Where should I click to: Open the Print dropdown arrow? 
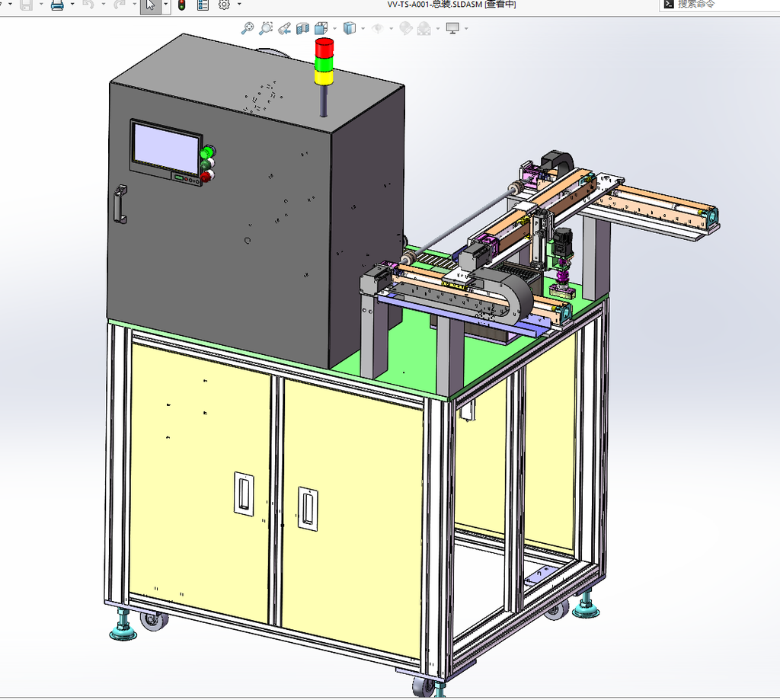(x=72, y=5)
